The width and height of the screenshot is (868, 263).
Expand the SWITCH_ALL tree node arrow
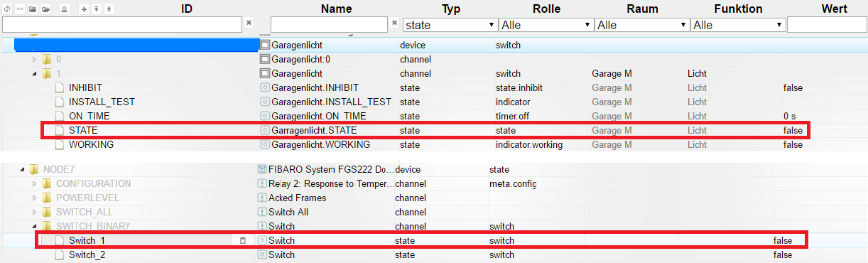click(34, 212)
